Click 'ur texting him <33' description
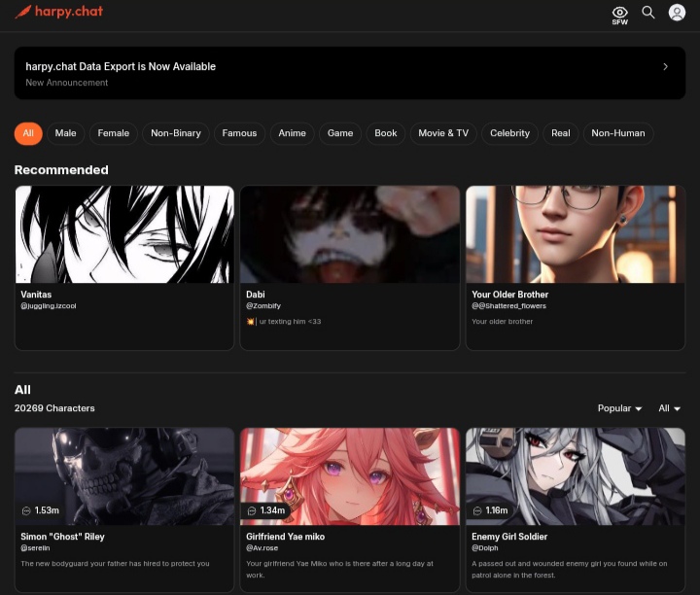Screen dimensions: 700x595 284,322
